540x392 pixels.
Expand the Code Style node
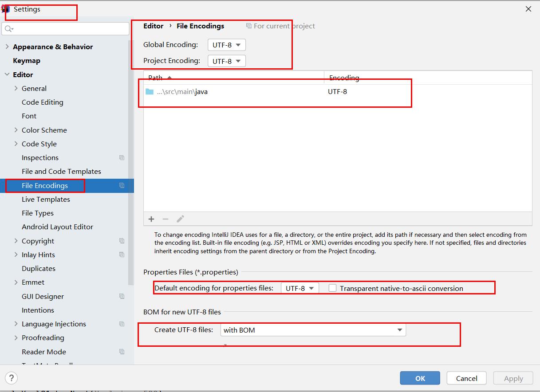[16, 144]
